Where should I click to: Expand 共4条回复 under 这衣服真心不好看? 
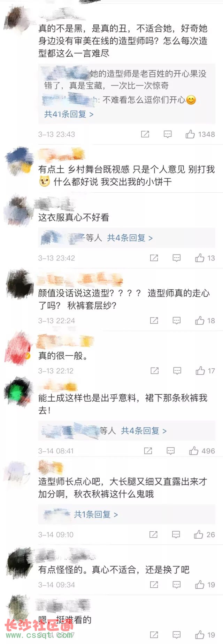[x=130, y=238]
